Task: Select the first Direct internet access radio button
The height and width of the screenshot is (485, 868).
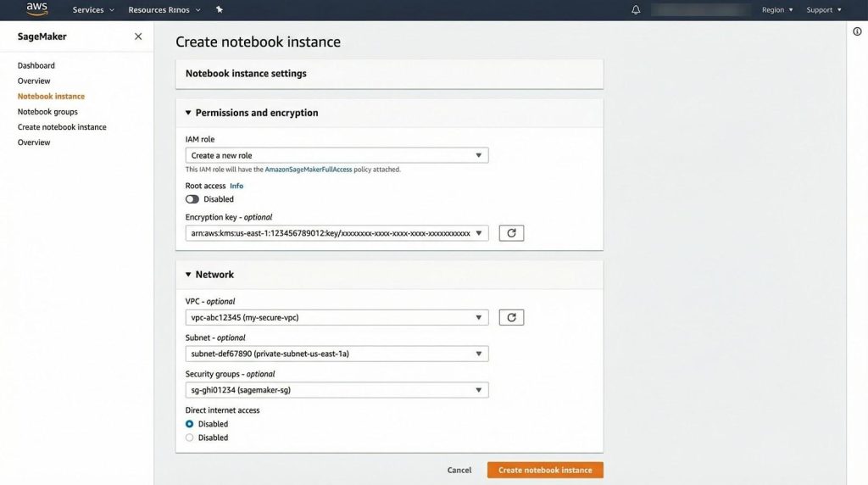Action: [x=190, y=424]
